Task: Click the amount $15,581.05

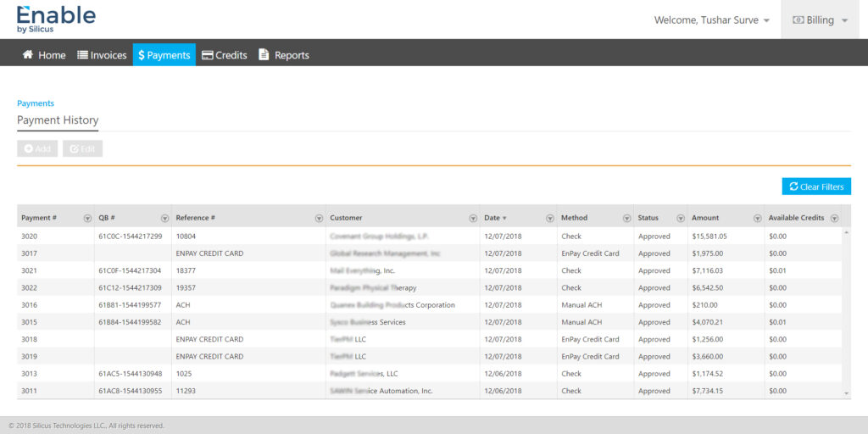Action: [709, 236]
